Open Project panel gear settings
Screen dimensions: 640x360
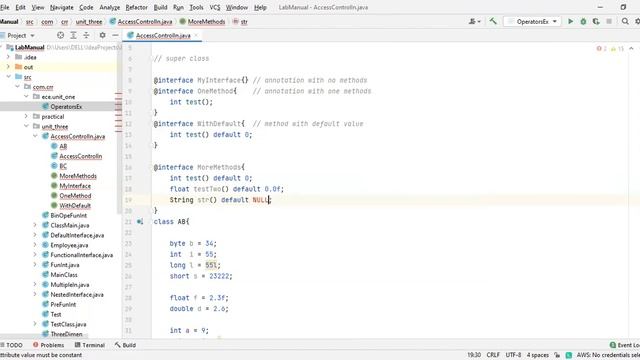click(x=102, y=36)
